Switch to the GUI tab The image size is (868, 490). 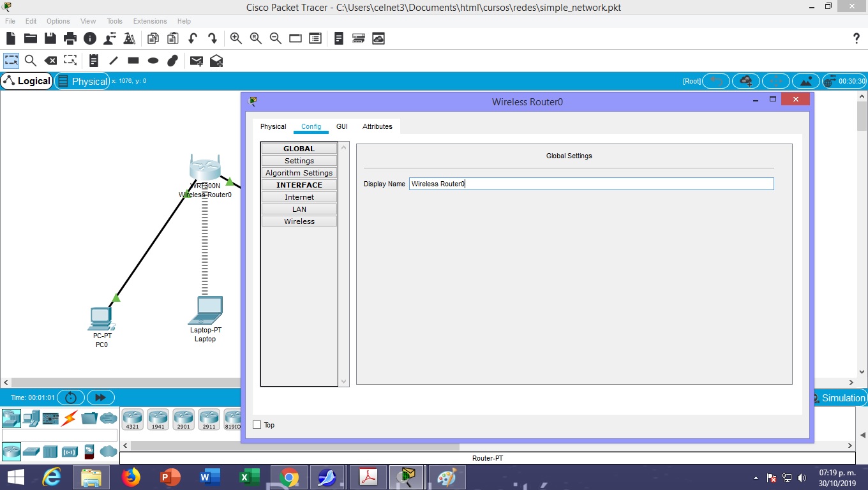point(342,126)
